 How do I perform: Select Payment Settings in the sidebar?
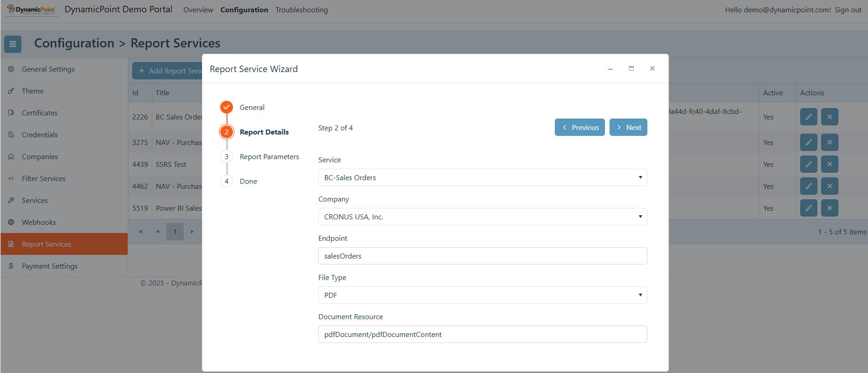(x=64, y=266)
